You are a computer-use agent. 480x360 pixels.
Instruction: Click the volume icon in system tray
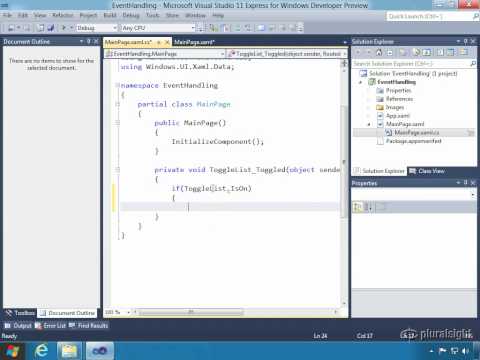pyautogui.click(x=466, y=351)
